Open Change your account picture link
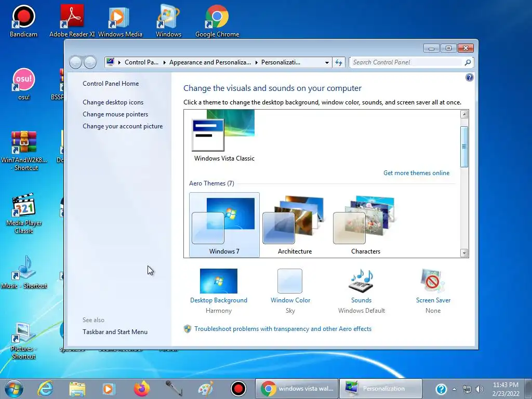 [123, 126]
